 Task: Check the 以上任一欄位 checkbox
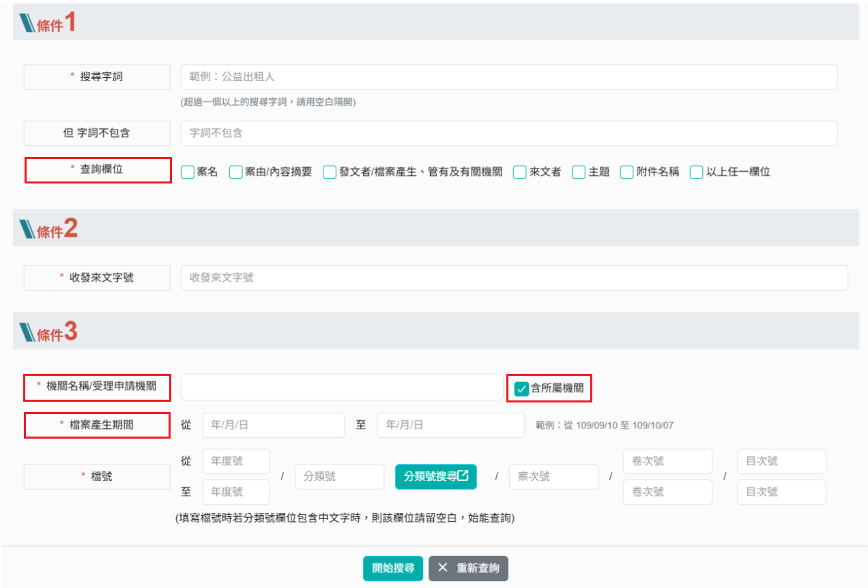pos(697,172)
